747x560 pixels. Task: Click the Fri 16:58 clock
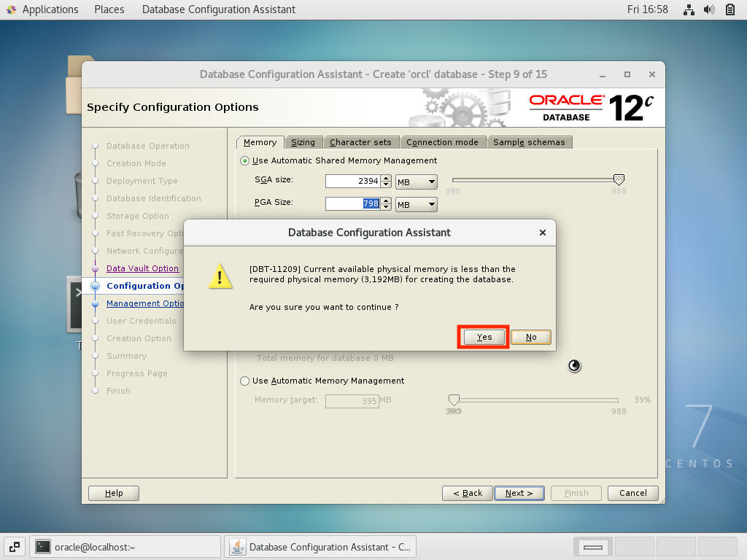pos(648,9)
